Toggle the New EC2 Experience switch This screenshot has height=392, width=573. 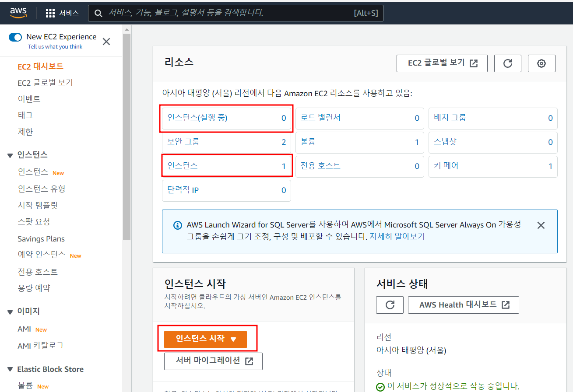(x=15, y=37)
